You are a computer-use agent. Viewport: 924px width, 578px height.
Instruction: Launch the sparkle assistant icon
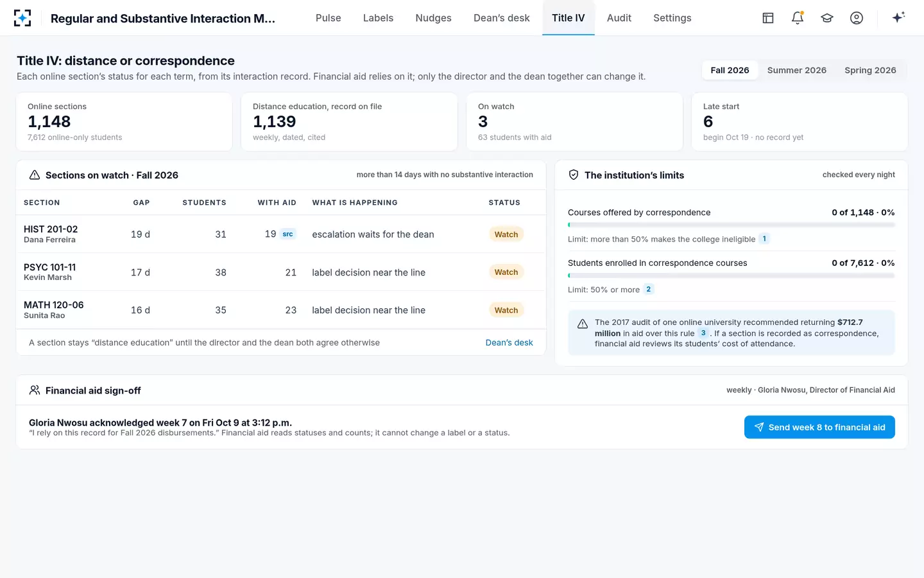click(898, 17)
